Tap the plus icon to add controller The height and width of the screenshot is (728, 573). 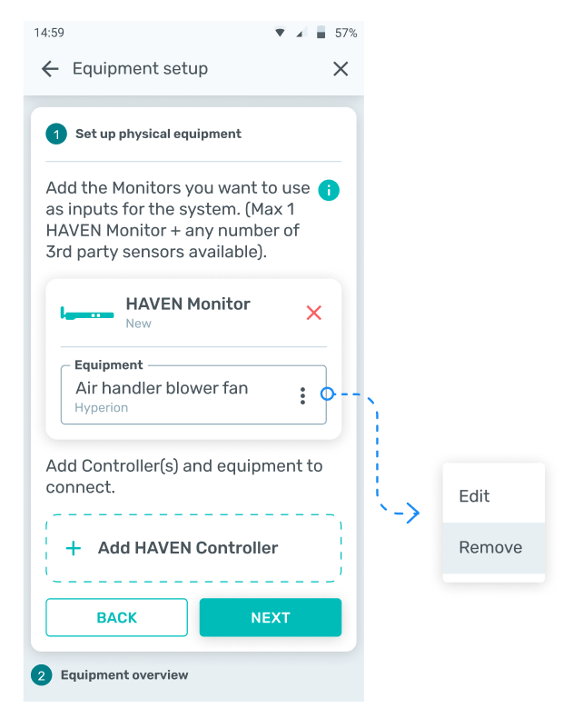pos(74,548)
